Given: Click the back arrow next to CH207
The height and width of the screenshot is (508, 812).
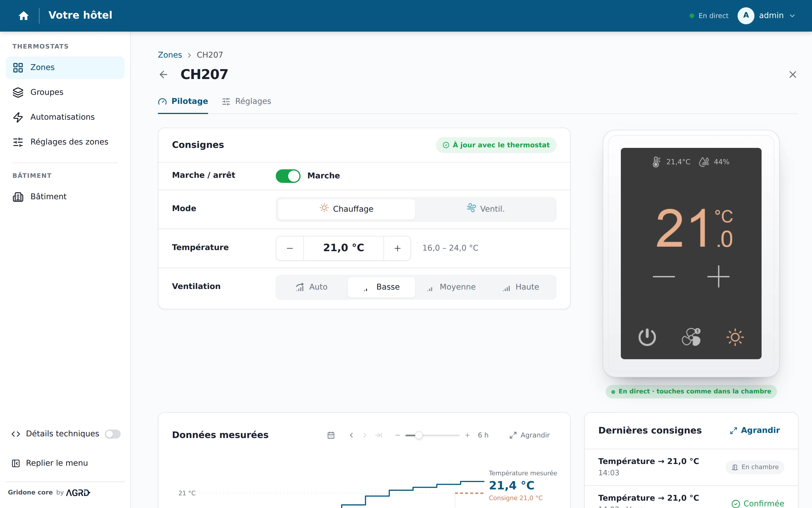Looking at the screenshot, I should pyautogui.click(x=164, y=75).
